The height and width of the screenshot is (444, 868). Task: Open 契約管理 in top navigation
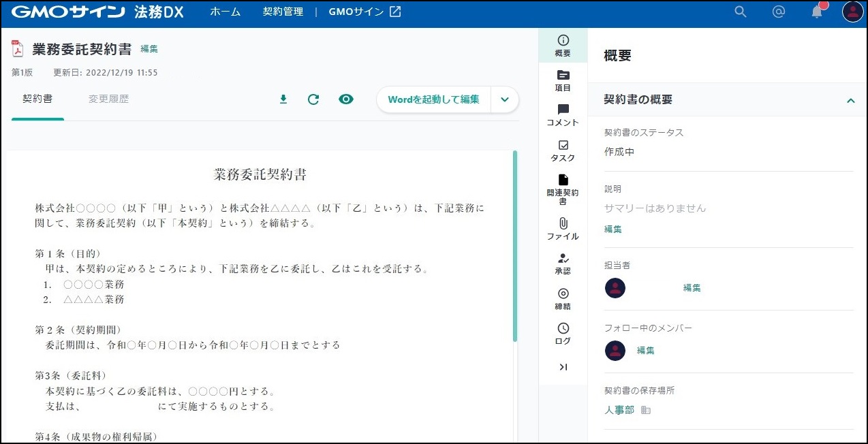pyautogui.click(x=283, y=12)
